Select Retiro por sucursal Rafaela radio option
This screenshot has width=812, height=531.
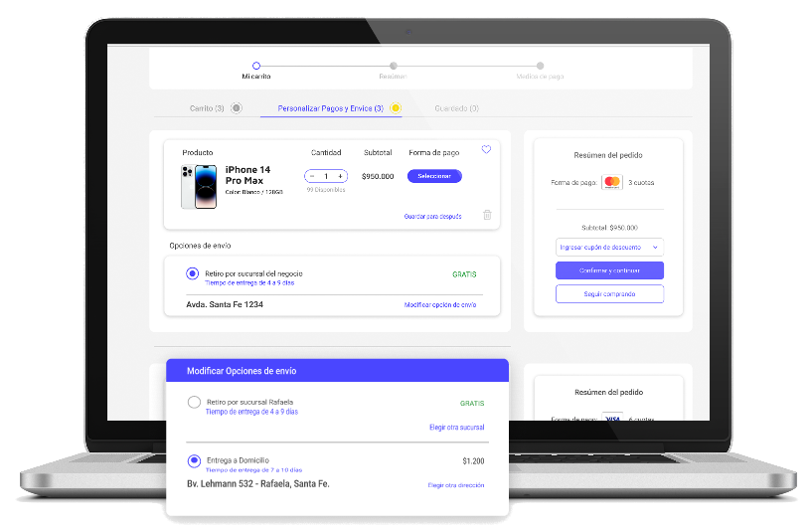point(194,402)
